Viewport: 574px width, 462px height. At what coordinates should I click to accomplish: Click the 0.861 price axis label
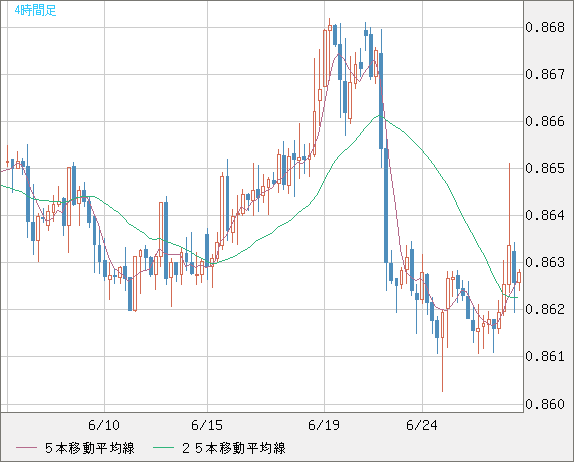click(545, 356)
